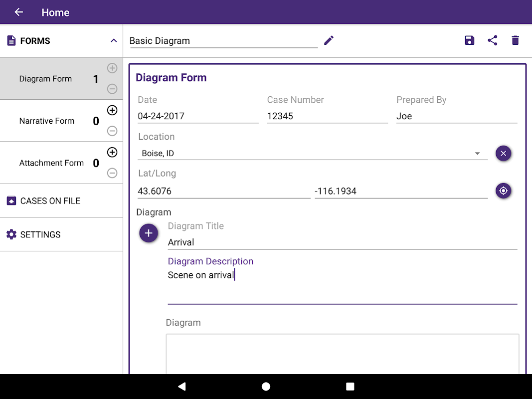Screen dimensions: 532x399
Task: Add another Attachment Form
Action: coord(112,152)
